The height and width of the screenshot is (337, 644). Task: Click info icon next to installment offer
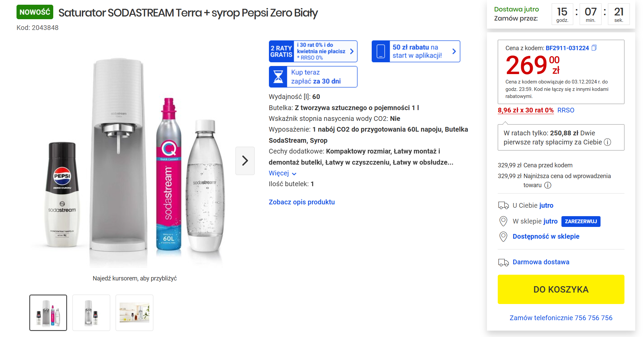607,142
